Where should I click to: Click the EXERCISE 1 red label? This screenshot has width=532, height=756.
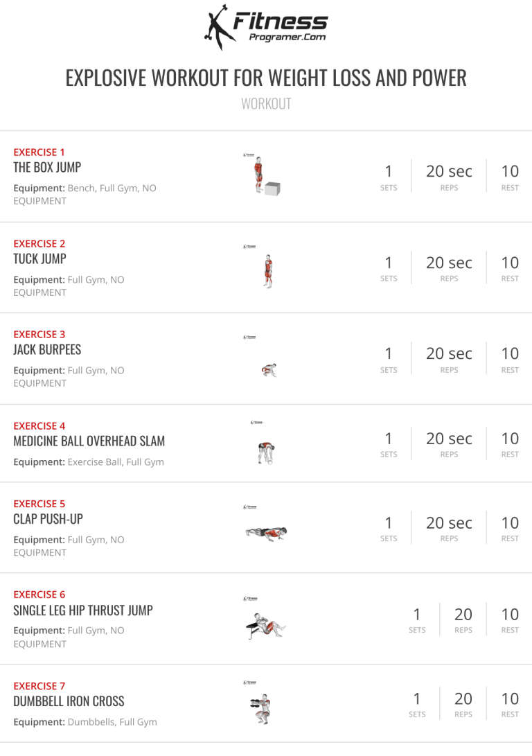39,152
